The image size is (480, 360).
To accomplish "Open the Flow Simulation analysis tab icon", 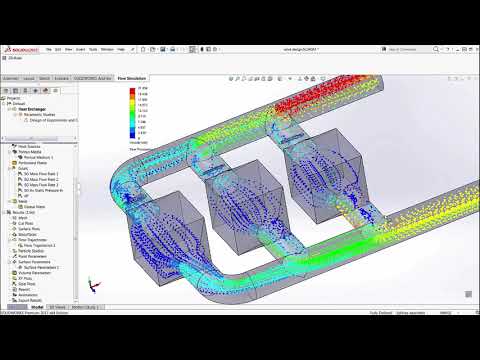I will point(56,91).
